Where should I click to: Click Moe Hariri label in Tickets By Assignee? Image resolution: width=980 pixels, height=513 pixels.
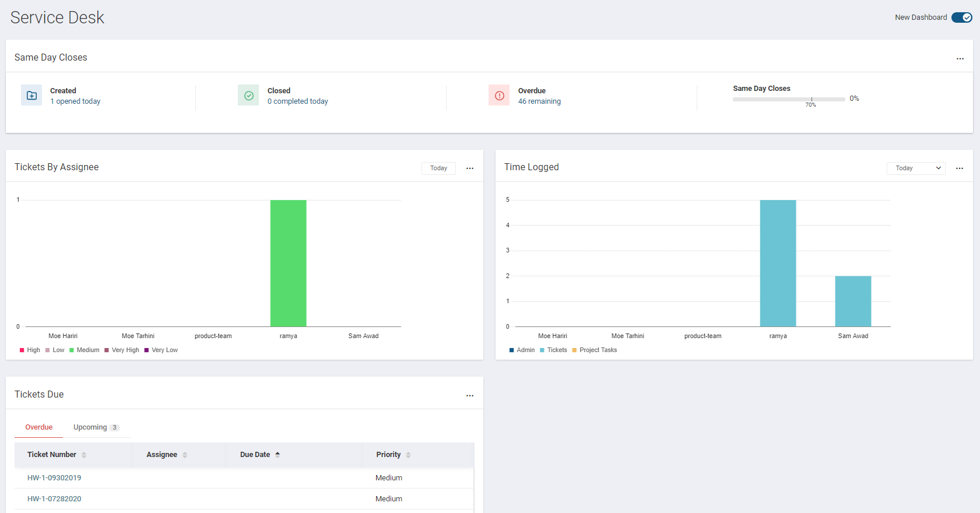[63, 336]
